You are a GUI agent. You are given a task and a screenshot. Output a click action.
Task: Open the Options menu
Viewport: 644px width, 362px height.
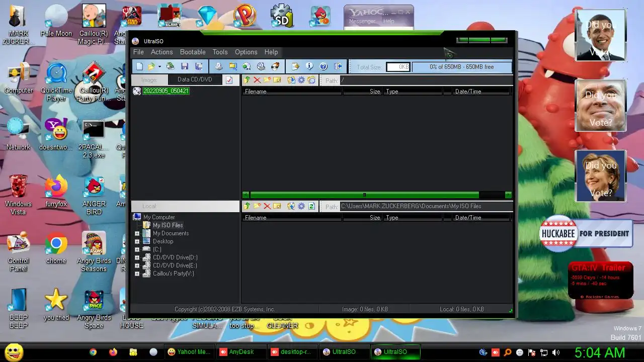(246, 52)
